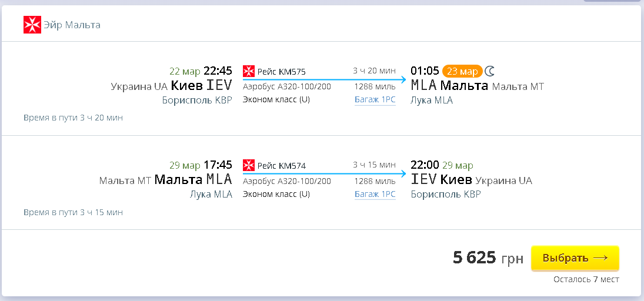Click the Air Malta logo in header
The height and width of the screenshot is (301, 644).
pos(31,25)
